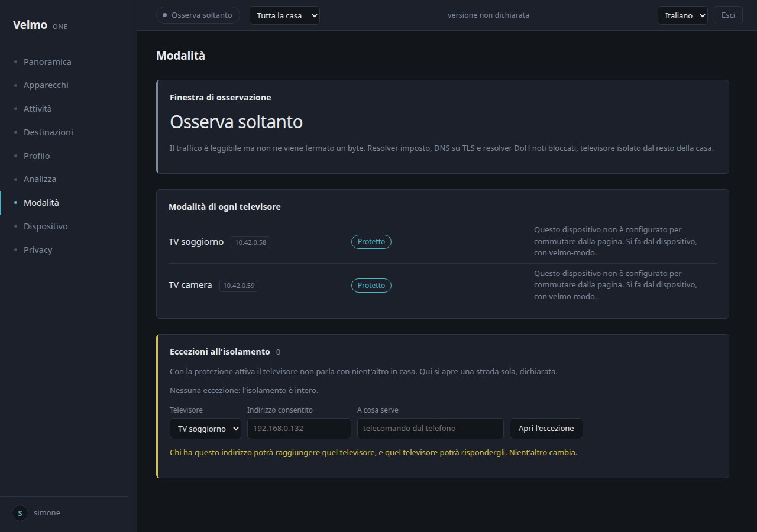Click the Protetto badge for TV soggiorno
Viewport: 757px width, 532px height.
(371, 242)
